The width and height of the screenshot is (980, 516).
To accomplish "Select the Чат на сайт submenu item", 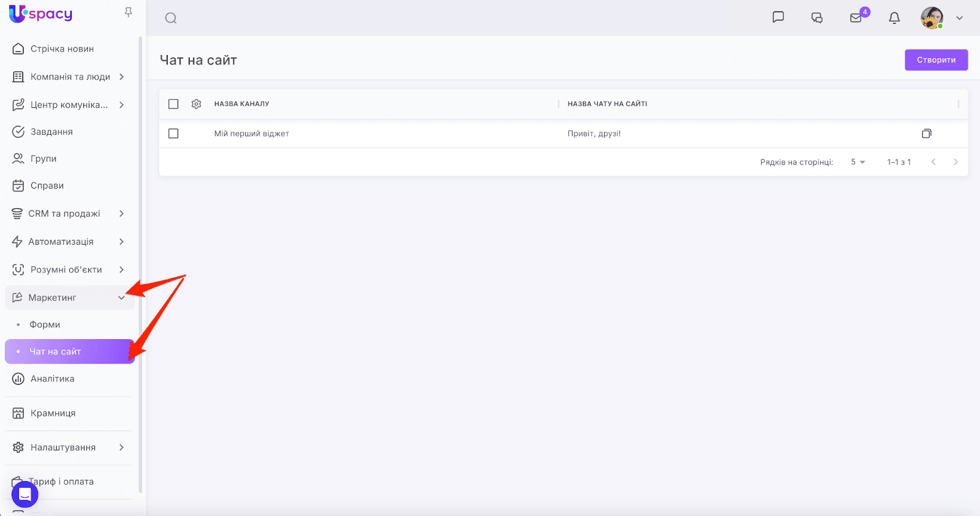I will coord(69,351).
